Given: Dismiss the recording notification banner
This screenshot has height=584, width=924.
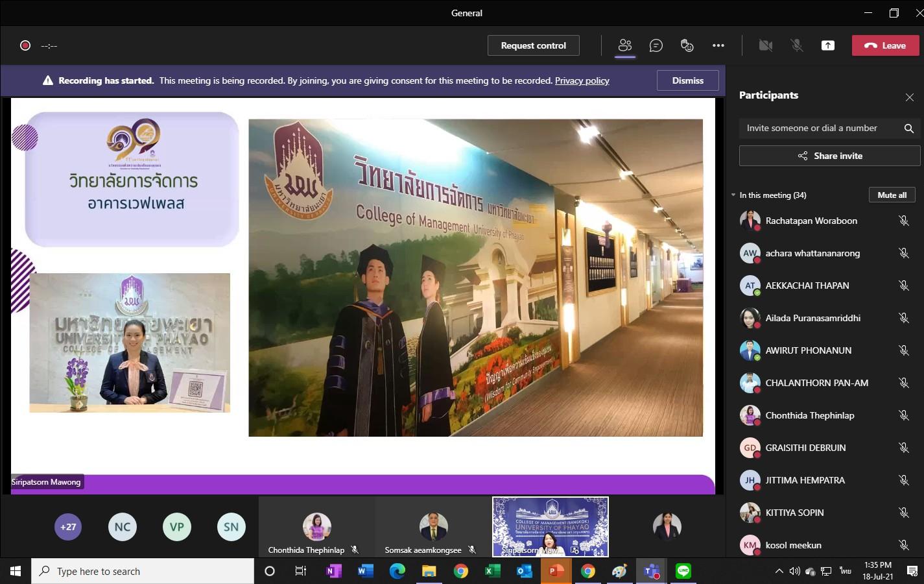Looking at the screenshot, I should 688,80.
